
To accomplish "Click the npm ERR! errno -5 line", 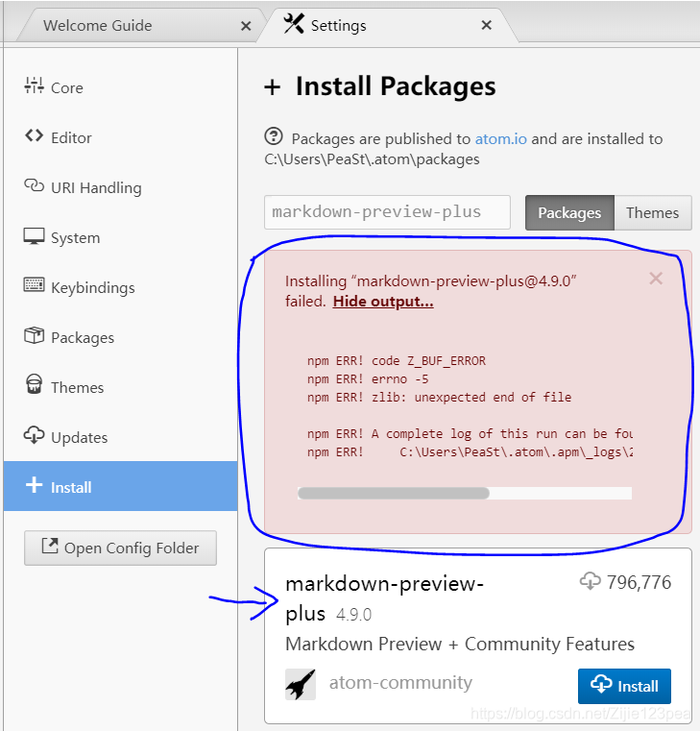I will click(x=367, y=379).
